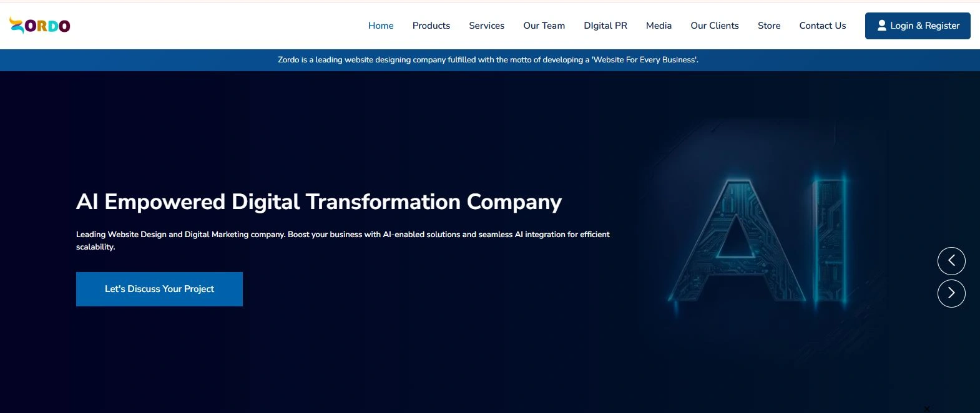The width and height of the screenshot is (980, 413).
Task: Close the popup with the small X
Action: point(926,409)
